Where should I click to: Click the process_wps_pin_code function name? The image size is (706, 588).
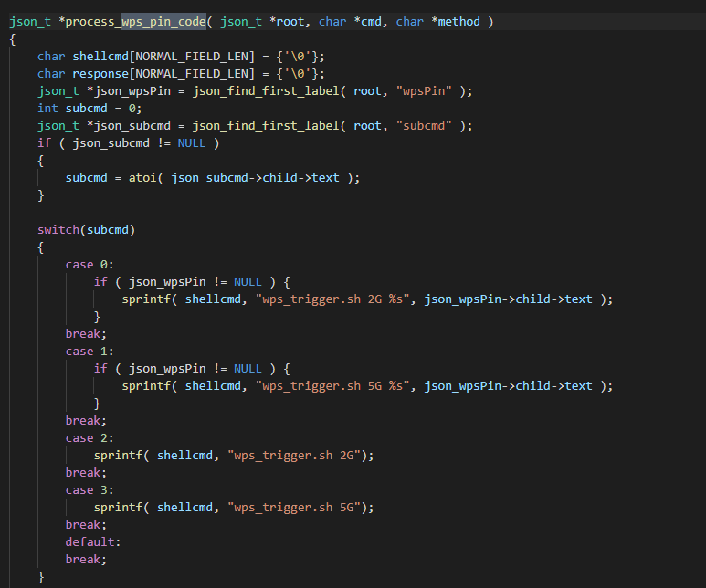(x=135, y=22)
